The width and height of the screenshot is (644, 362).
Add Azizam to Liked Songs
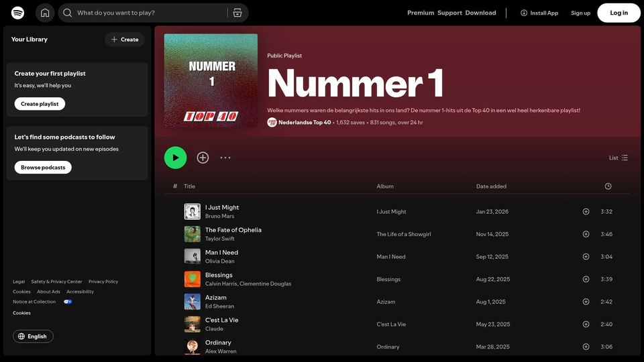coord(586,302)
